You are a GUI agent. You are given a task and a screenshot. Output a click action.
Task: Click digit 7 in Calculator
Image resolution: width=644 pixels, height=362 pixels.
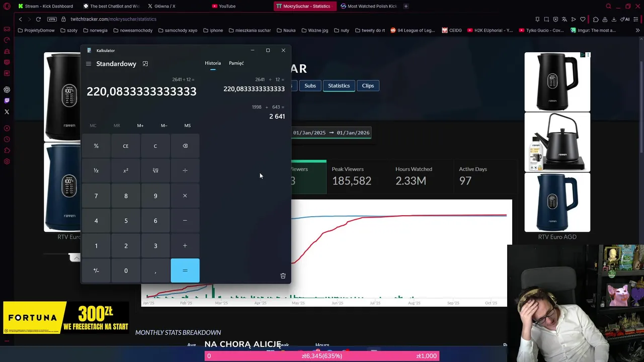(96, 196)
